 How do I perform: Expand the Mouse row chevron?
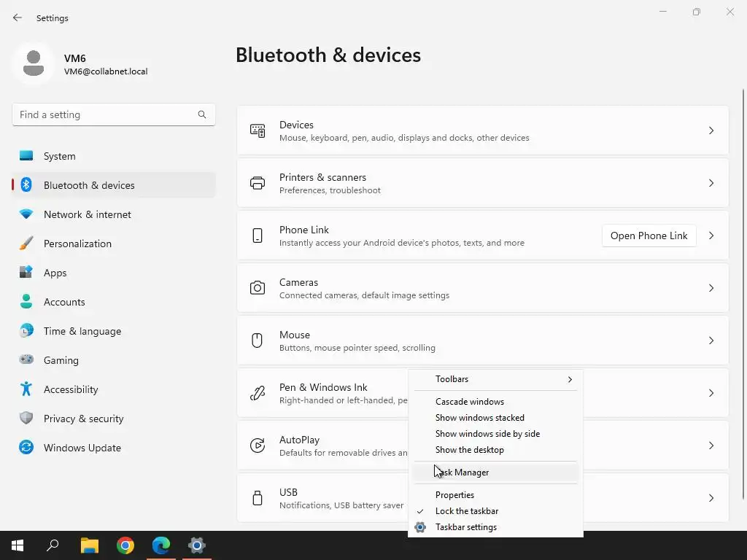(x=711, y=341)
